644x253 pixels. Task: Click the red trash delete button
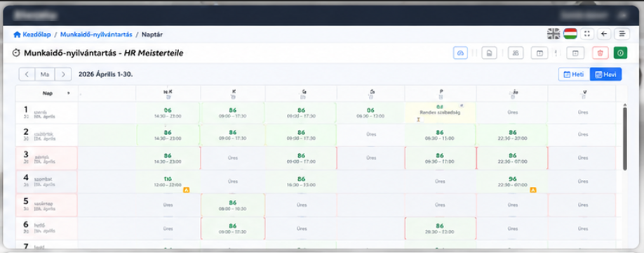pyautogui.click(x=600, y=53)
